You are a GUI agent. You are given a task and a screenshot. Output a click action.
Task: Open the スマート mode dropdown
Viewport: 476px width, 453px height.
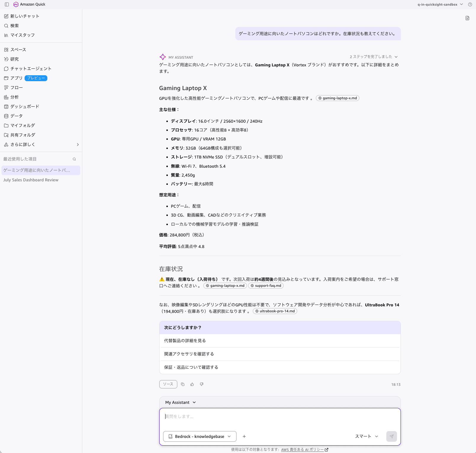point(366,436)
